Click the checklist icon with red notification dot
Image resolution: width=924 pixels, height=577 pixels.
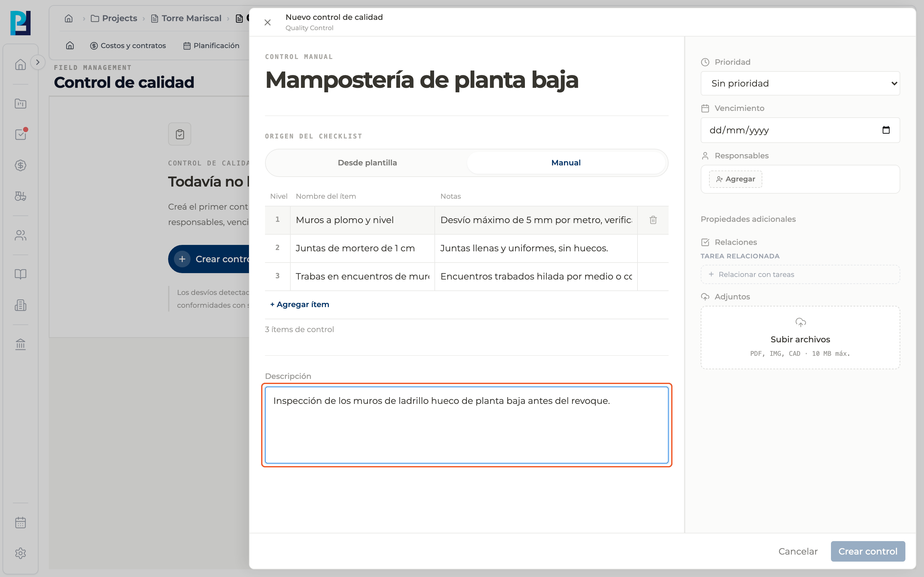pos(21,134)
